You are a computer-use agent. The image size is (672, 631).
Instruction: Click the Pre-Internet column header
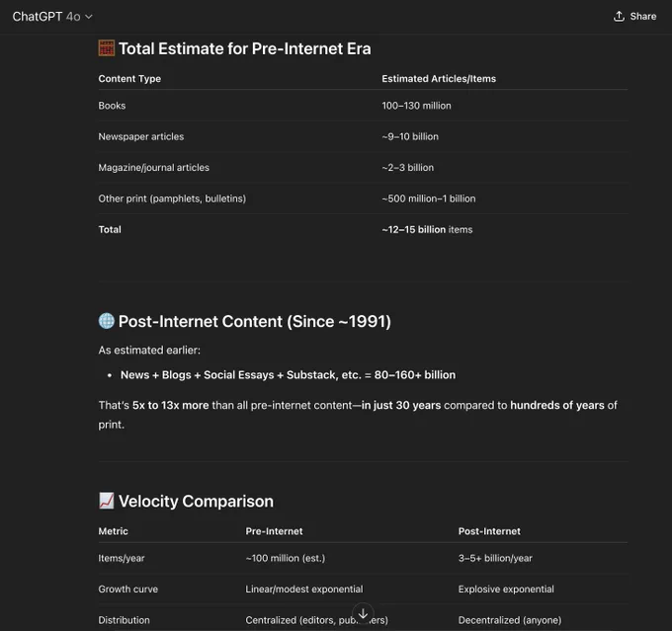(x=275, y=531)
